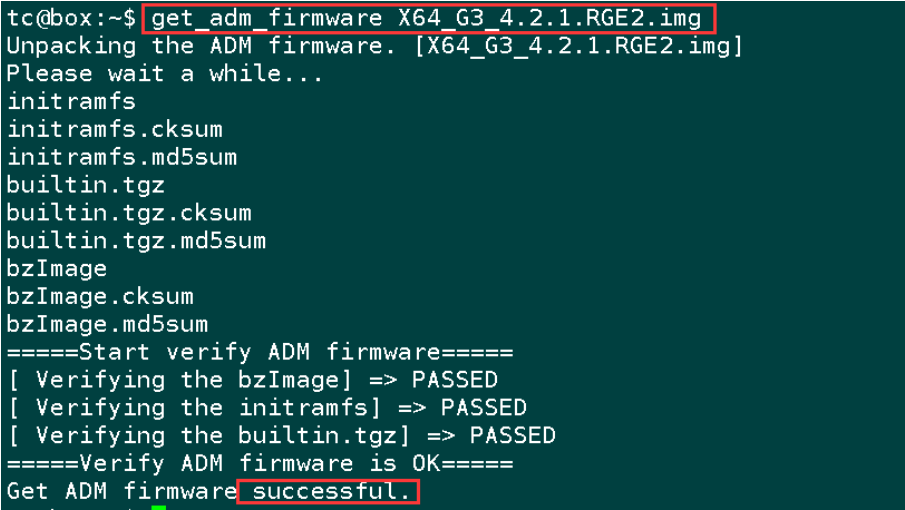Click the 'initramfs' output line

(71, 102)
